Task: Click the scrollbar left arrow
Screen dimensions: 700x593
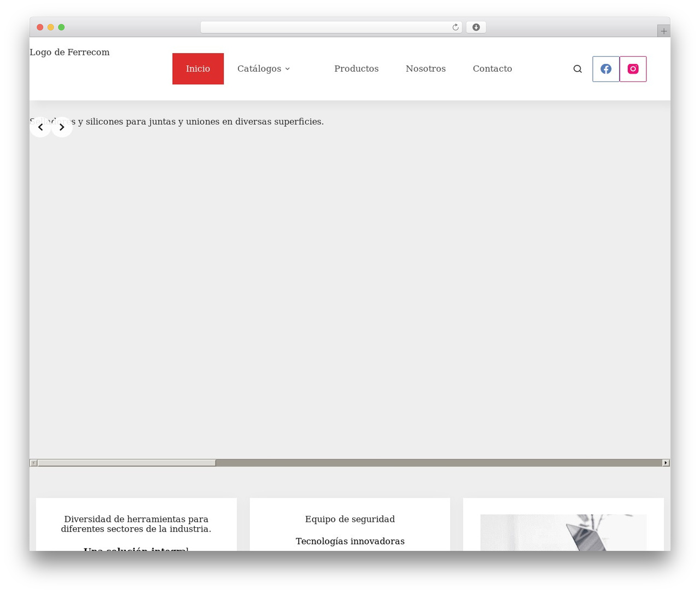Action: pos(33,463)
